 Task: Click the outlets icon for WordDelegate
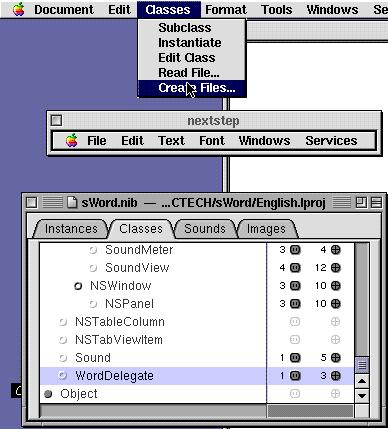point(295,376)
